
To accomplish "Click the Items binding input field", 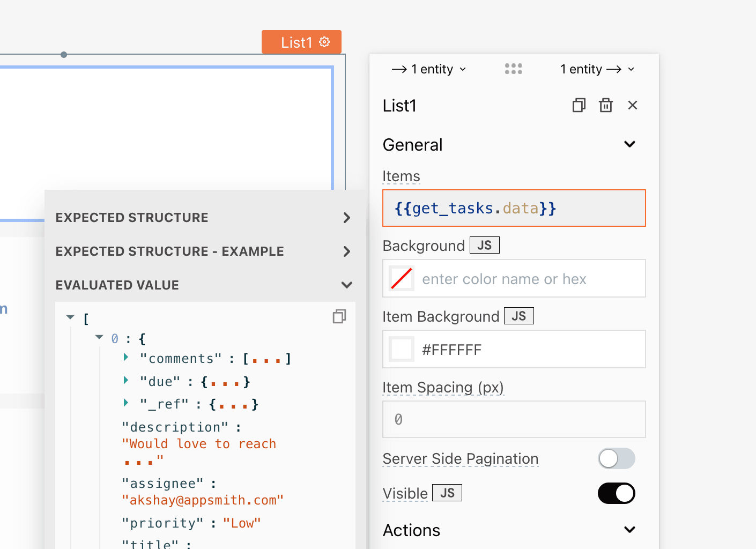I will pyautogui.click(x=514, y=208).
